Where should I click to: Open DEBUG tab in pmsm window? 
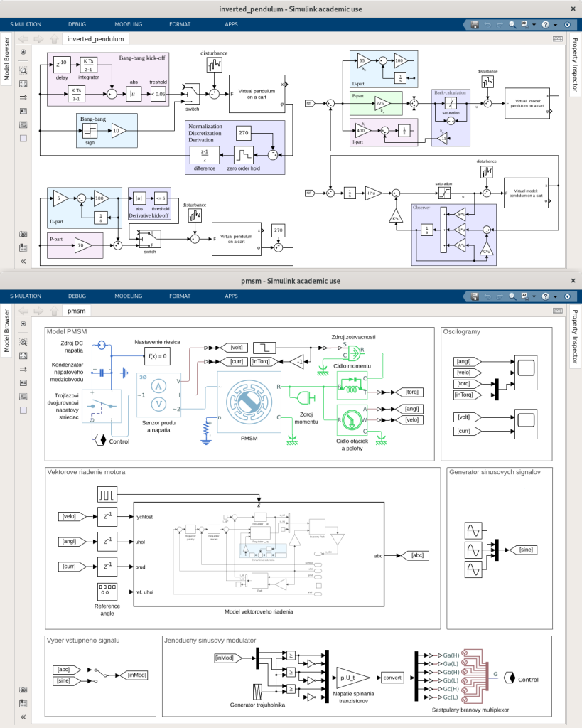77,296
